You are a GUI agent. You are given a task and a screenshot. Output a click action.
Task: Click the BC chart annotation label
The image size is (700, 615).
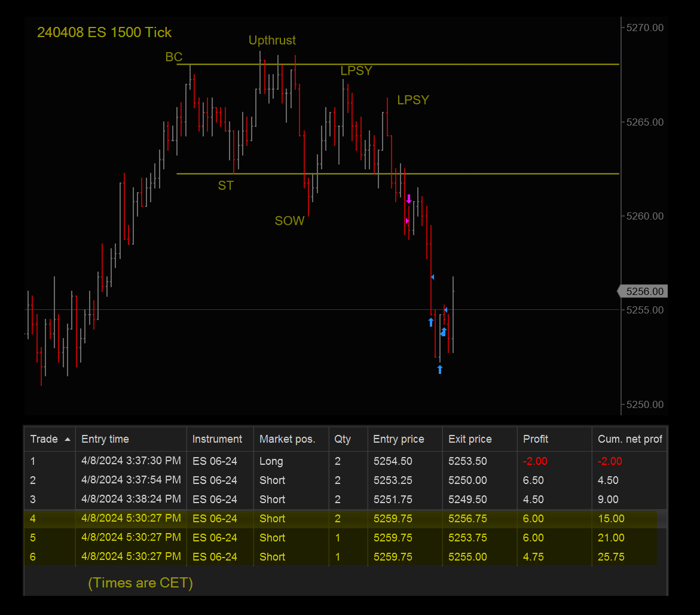click(x=174, y=57)
